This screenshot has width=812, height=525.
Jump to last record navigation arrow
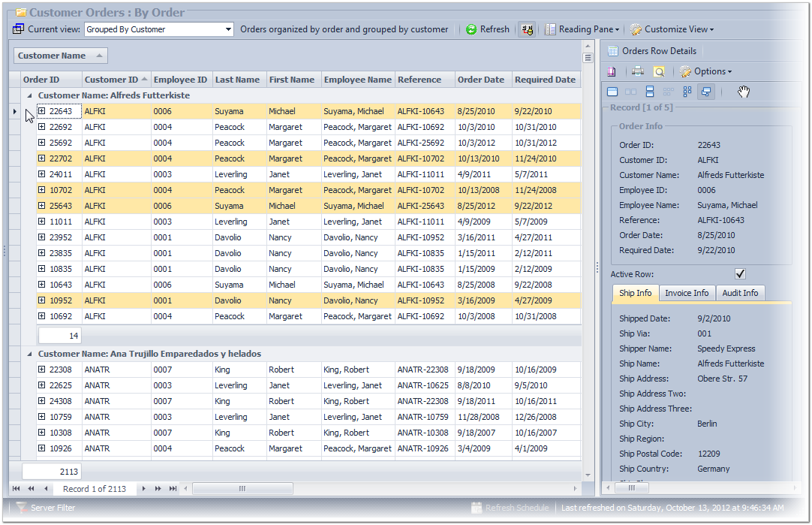(x=173, y=489)
